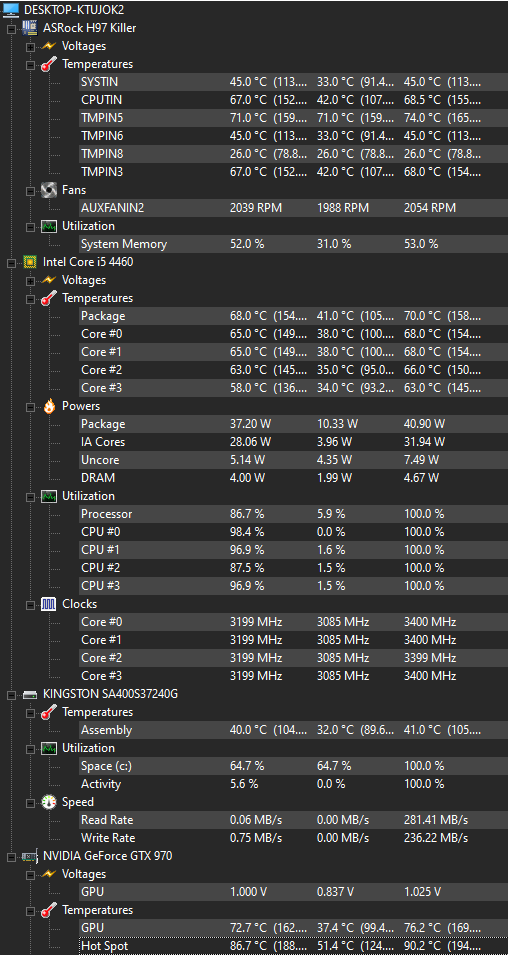Collapse Voltages under GeForce GTX 970
This screenshot has height=955, width=508.
30,874
